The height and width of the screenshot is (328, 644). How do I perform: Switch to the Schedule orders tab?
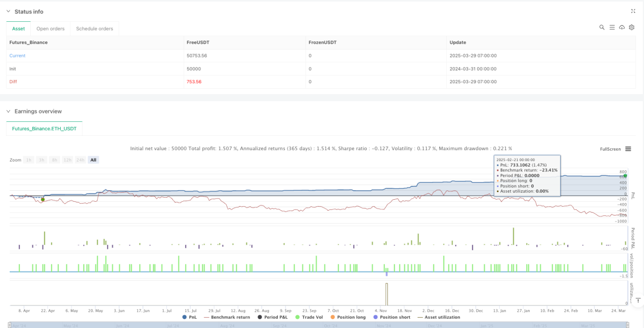pos(95,29)
